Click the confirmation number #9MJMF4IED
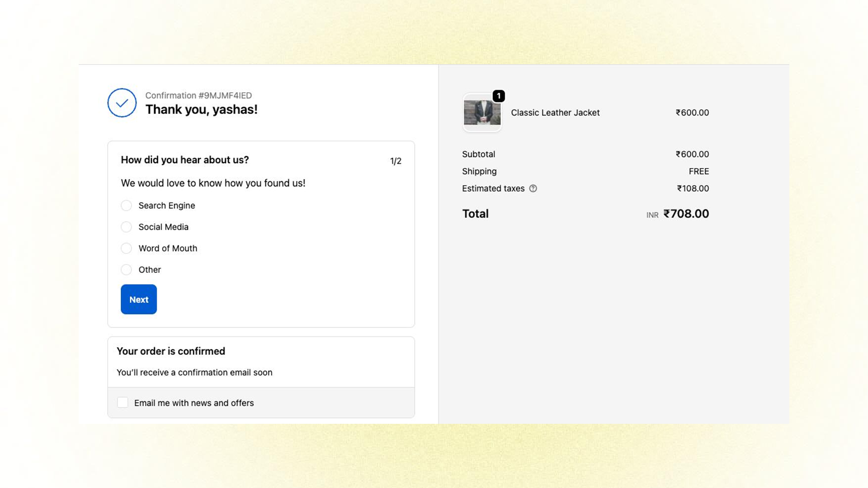The height and width of the screenshot is (488, 868). (x=198, y=95)
